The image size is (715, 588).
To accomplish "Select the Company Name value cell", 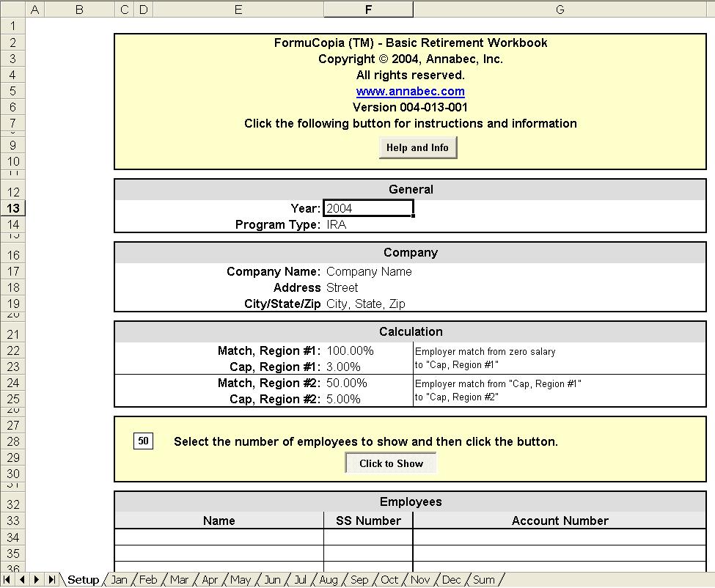I will point(369,272).
